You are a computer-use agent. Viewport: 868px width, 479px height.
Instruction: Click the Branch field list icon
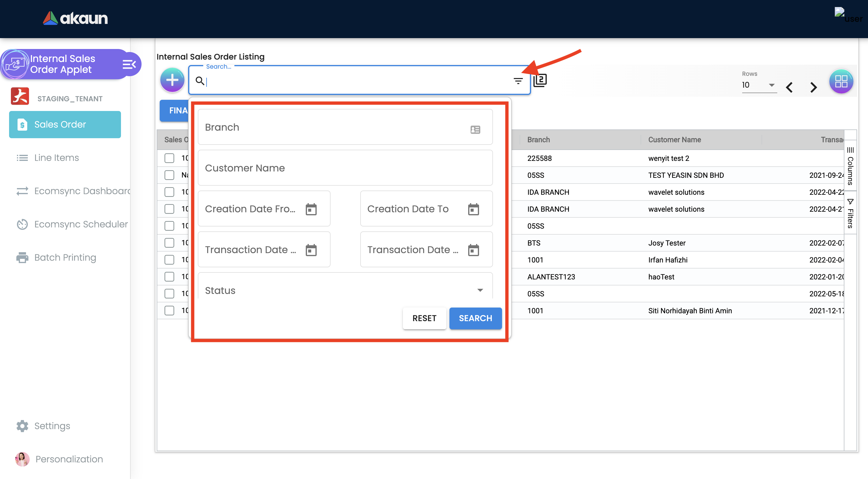[x=475, y=129]
